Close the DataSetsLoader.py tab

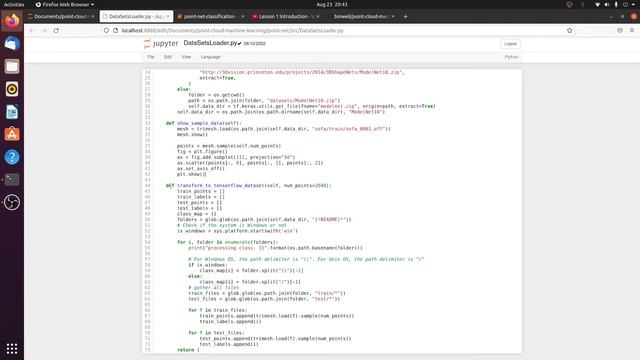pos(168,17)
